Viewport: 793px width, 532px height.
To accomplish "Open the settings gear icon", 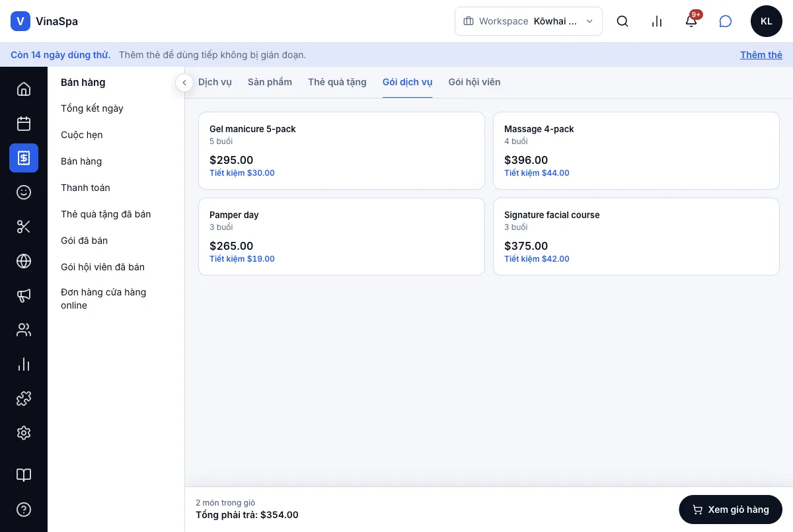I will 24,433.
